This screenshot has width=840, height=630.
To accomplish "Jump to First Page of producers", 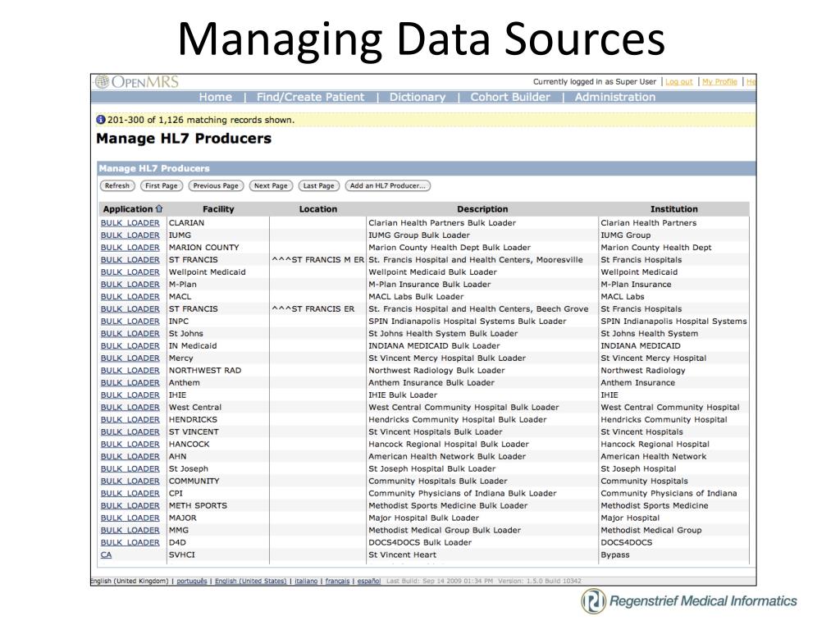I will pyautogui.click(x=162, y=186).
